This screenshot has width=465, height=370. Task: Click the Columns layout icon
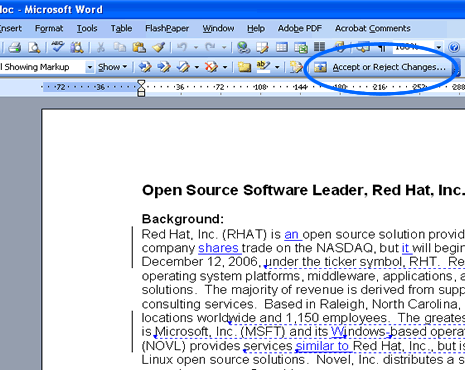[x=320, y=48]
